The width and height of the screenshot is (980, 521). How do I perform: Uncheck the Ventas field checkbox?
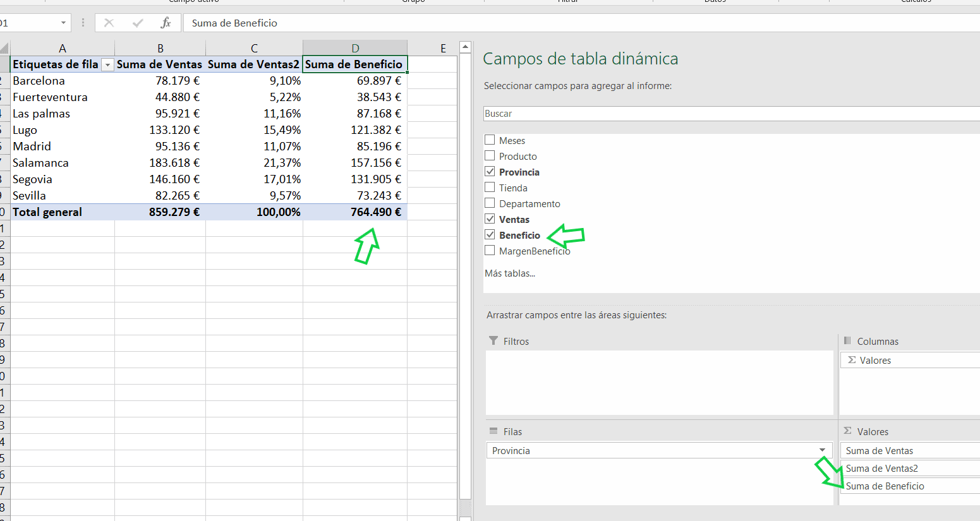pos(490,219)
